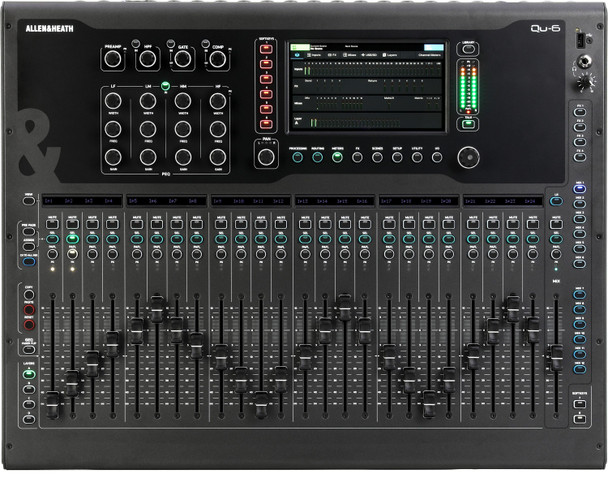
Task: Trigger SoftKey 3
Action: pyautogui.click(x=266, y=79)
